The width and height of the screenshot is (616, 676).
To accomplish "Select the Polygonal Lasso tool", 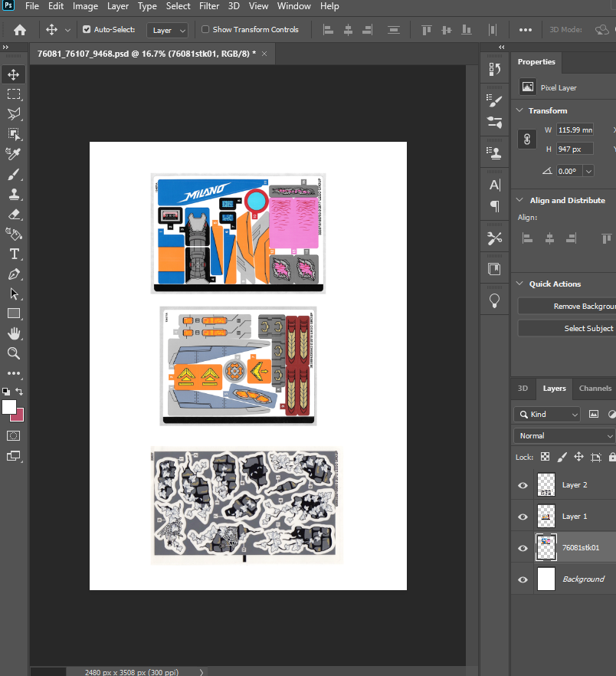I will coord(13,114).
